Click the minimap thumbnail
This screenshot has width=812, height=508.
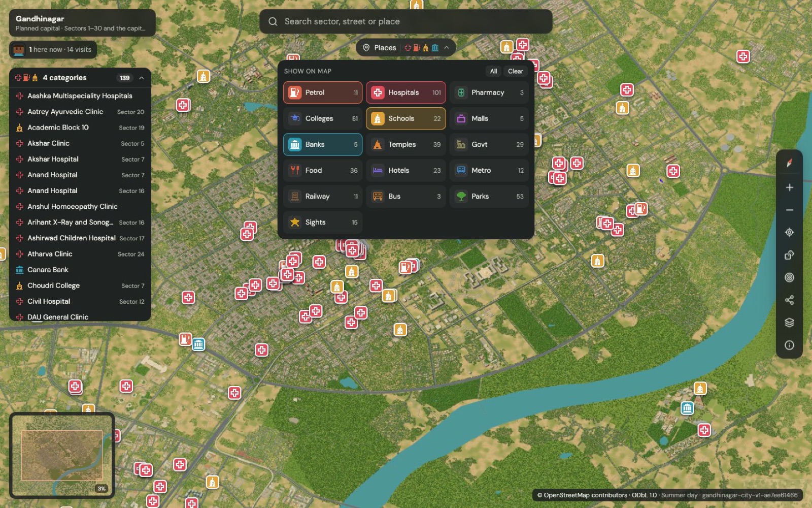point(62,456)
